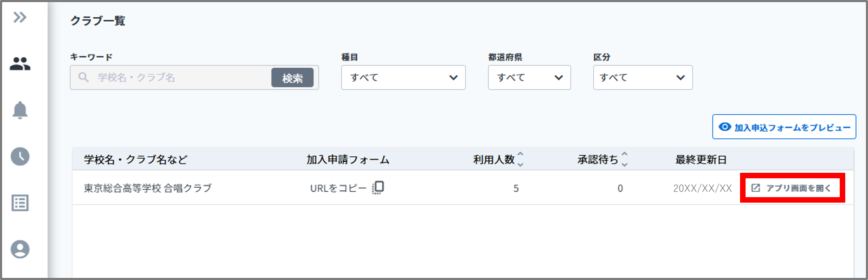This screenshot has height=280, width=868.
Task: Click the copy icon next to URLをコピー
Action: point(378,188)
